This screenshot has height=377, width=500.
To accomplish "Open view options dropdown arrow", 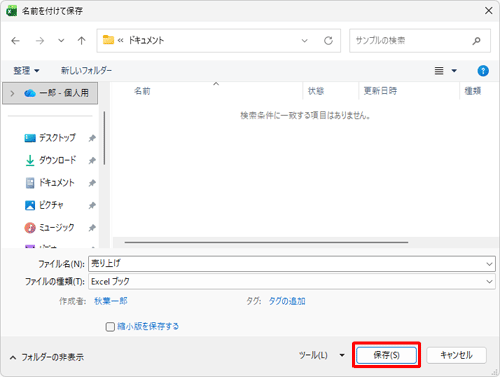I will (454, 71).
